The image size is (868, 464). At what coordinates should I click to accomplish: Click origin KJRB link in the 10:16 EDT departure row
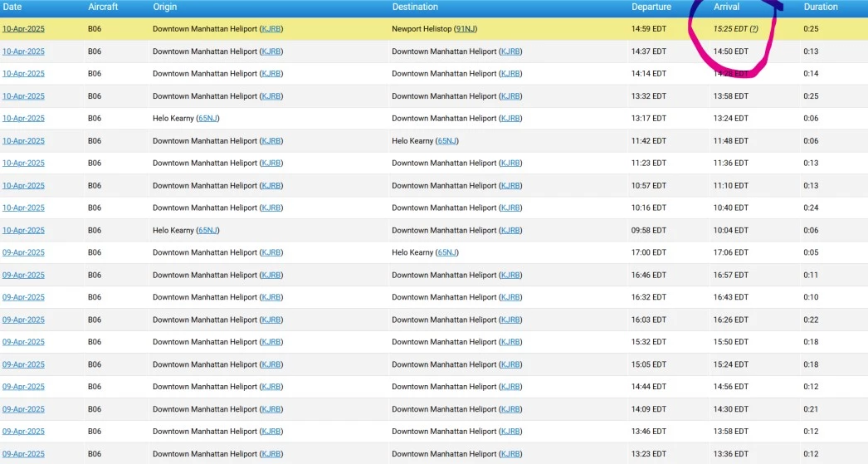pyautogui.click(x=271, y=208)
